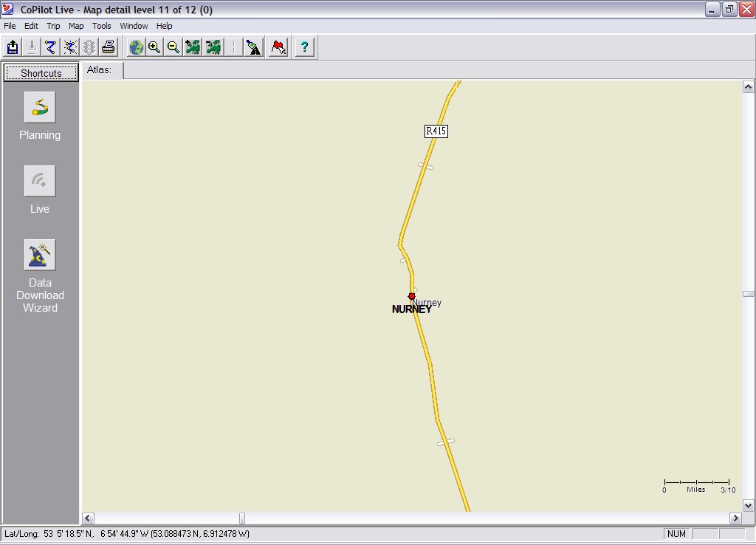Click the greyed traffic light icon
The height and width of the screenshot is (545, 756).
[89, 47]
